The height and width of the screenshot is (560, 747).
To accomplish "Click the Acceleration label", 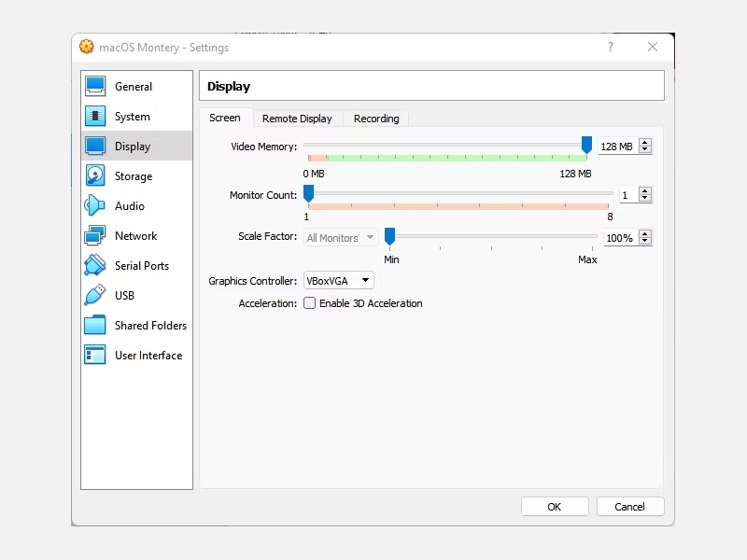I will (x=268, y=303).
